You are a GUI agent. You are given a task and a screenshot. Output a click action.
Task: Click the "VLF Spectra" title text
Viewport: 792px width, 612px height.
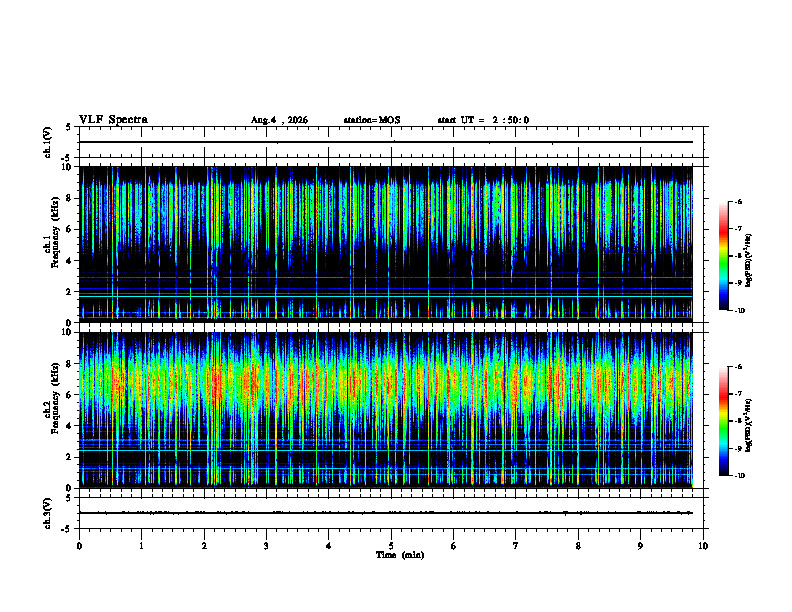[x=113, y=120]
